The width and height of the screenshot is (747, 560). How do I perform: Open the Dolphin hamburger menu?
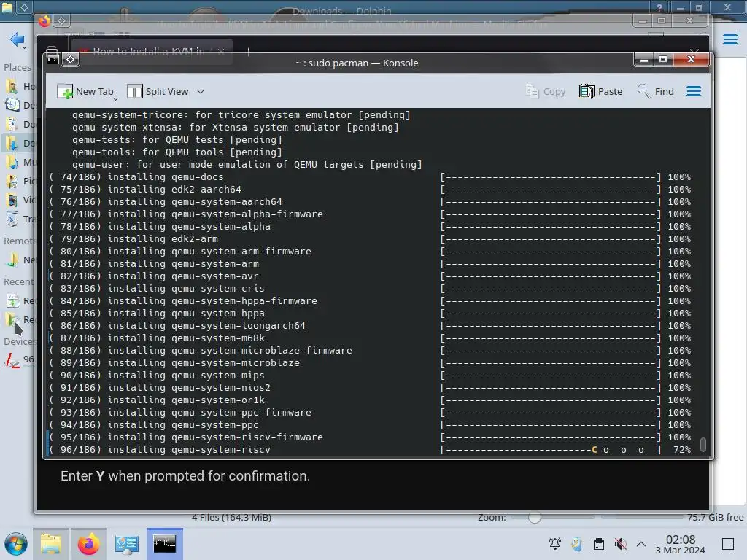pyautogui.click(x=729, y=39)
